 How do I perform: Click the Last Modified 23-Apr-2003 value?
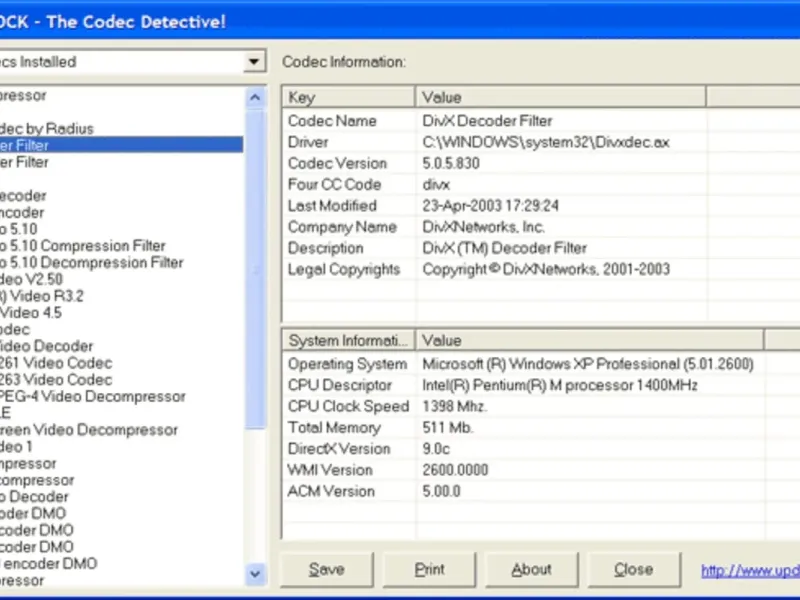[x=490, y=206]
